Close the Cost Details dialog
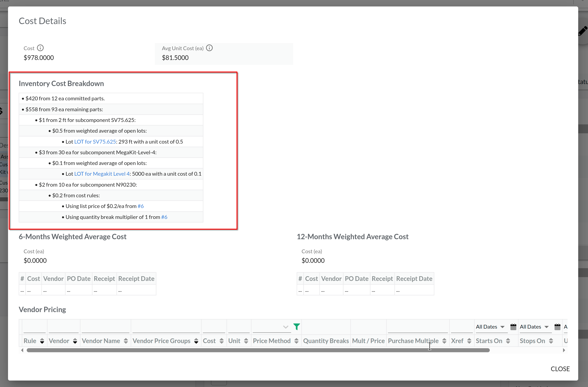 [x=560, y=369]
